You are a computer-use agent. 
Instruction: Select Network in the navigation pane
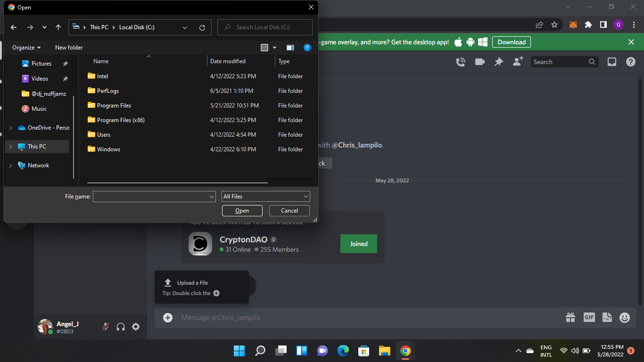38,165
